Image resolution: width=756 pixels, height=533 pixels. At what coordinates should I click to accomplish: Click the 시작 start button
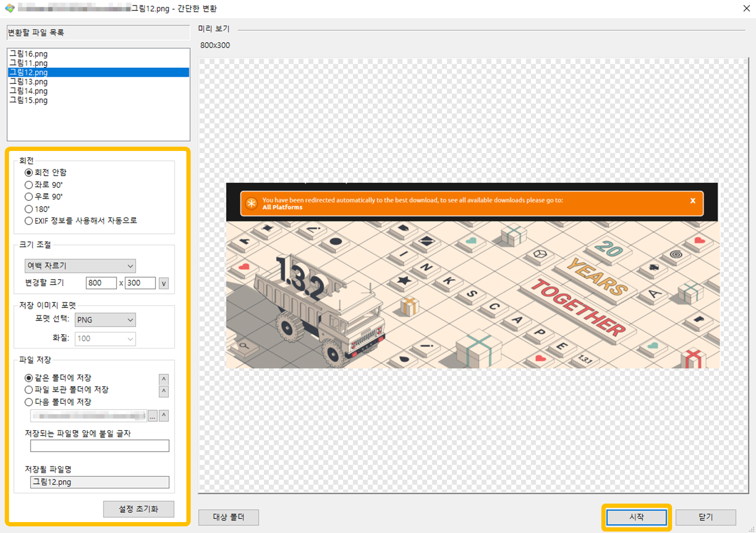636,517
